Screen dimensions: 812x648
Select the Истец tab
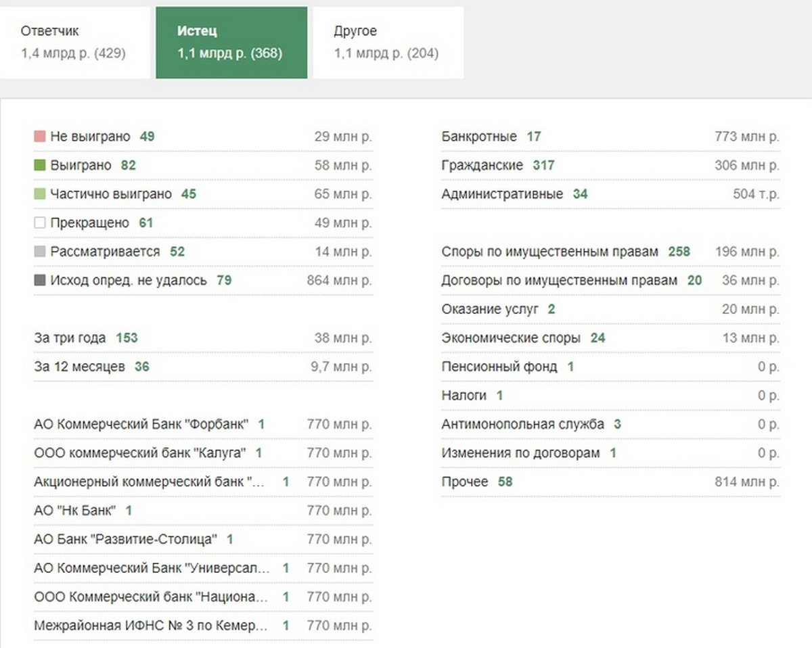(x=231, y=43)
